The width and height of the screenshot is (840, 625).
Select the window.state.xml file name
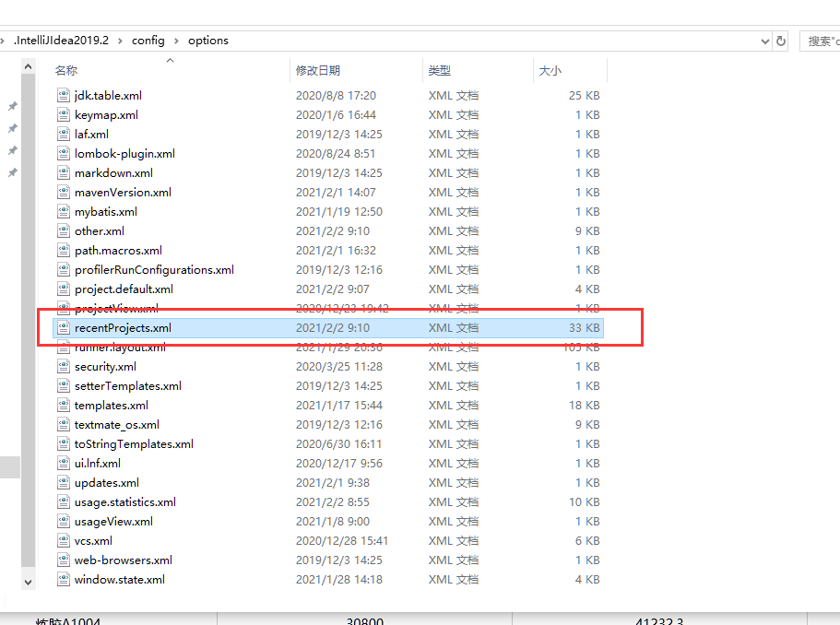pyautogui.click(x=120, y=580)
